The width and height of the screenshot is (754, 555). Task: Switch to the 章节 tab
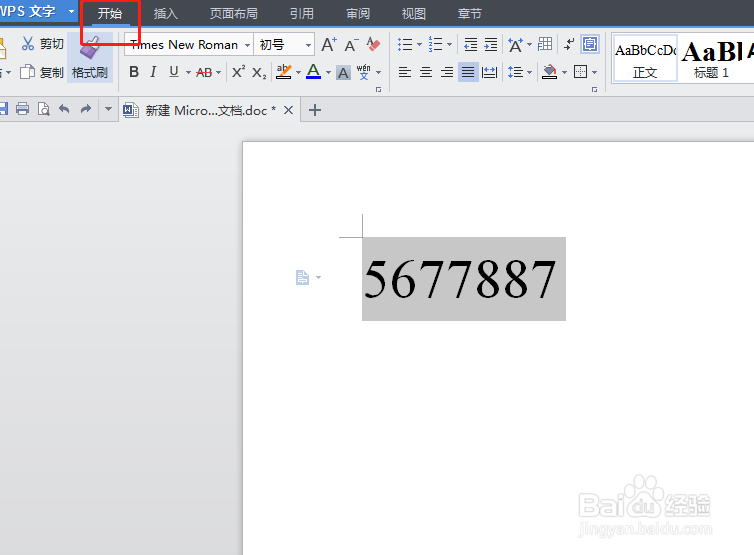(x=469, y=13)
